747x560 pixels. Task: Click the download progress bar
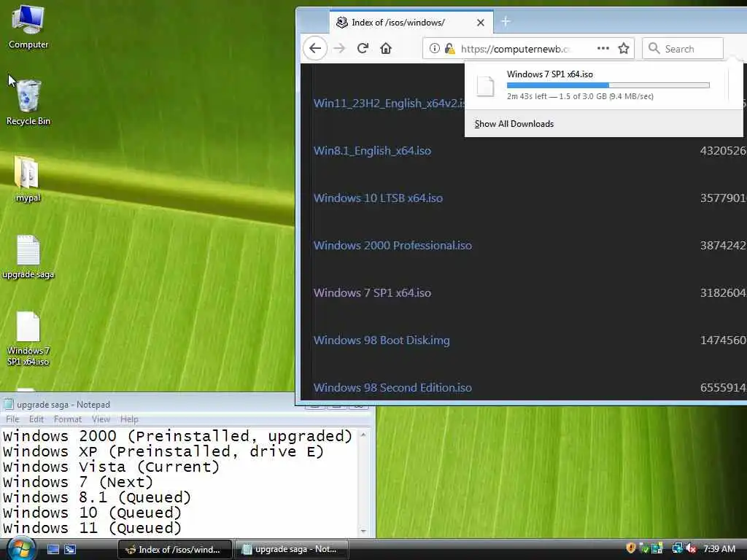click(608, 85)
